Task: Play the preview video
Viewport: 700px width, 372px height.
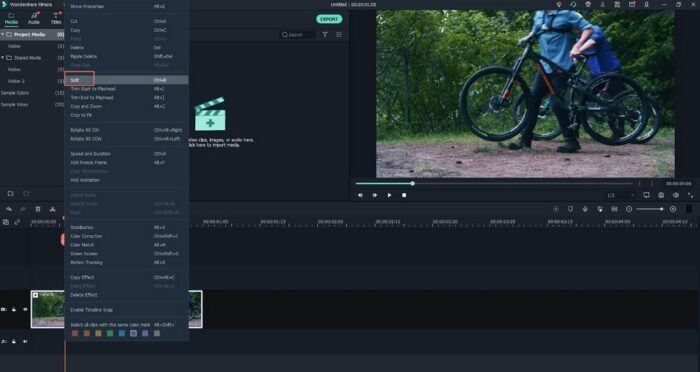Action: tap(389, 195)
